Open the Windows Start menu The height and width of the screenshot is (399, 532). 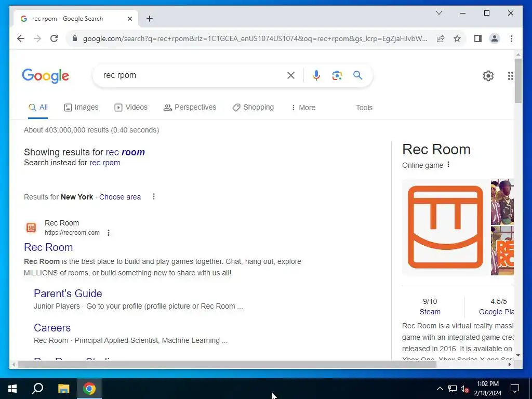tap(12, 389)
